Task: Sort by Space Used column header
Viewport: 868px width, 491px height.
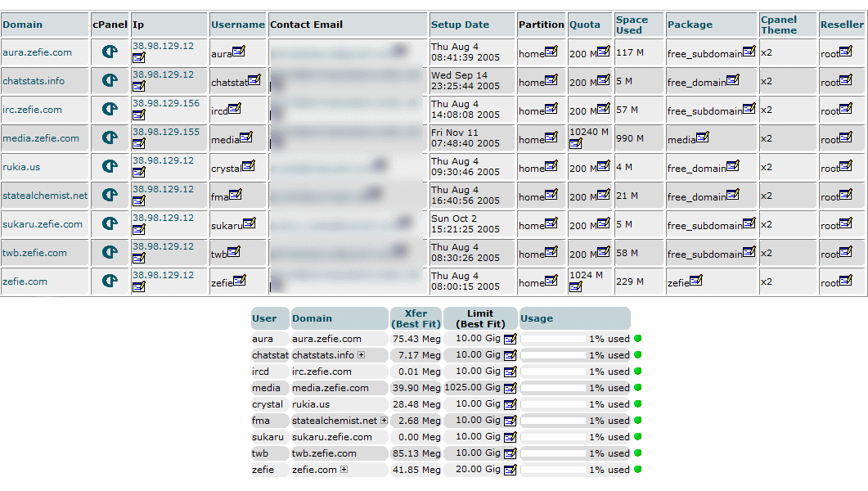Action: pyautogui.click(x=631, y=25)
